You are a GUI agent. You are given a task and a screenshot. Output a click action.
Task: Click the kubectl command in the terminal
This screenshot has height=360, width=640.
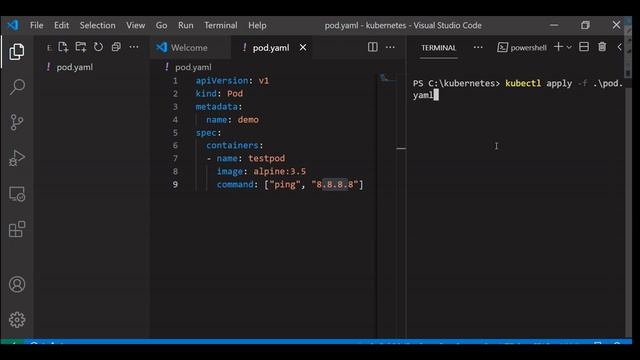(x=523, y=83)
